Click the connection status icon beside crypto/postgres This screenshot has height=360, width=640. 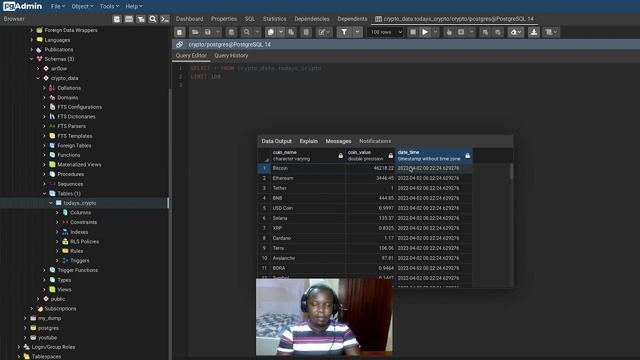coord(179,44)
